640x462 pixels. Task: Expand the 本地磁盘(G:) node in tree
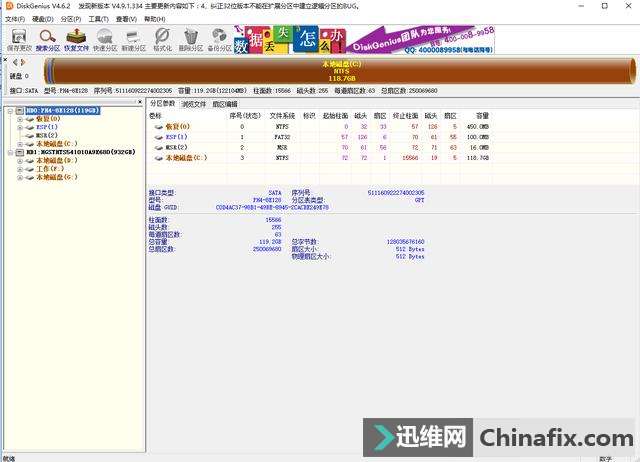click(20, 178)
